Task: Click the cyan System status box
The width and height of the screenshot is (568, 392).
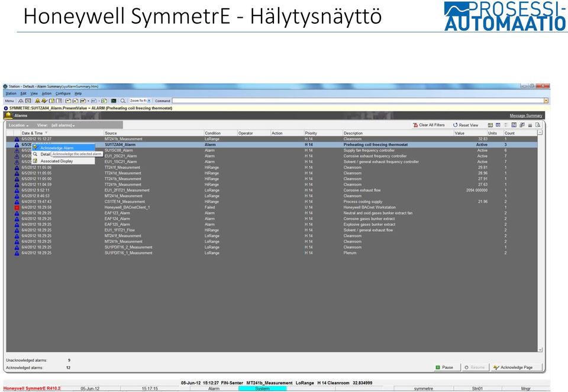Action: pyautogui.click(x=262, y=388)
